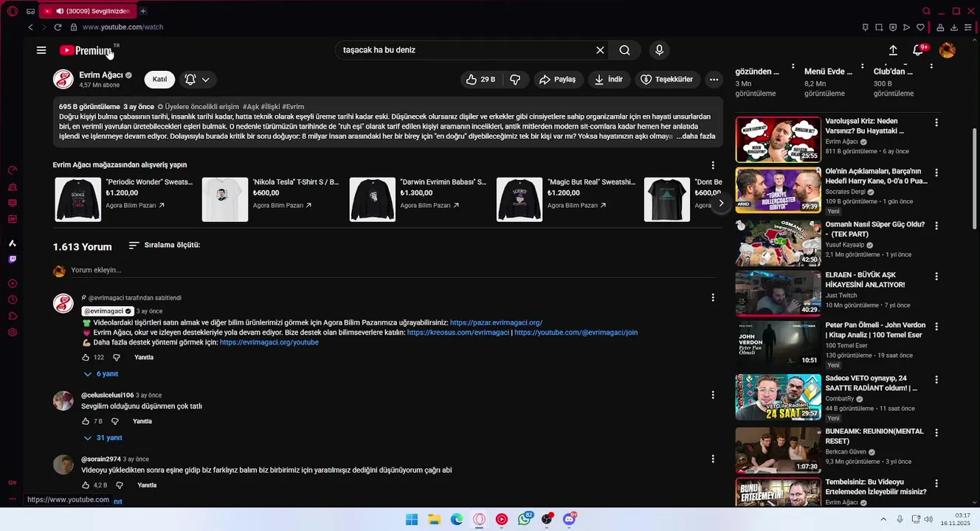The image size is (980, 531).
Task: Open YouTube notifications bell with 9+ badge
Action: click(x=918, y=50)
